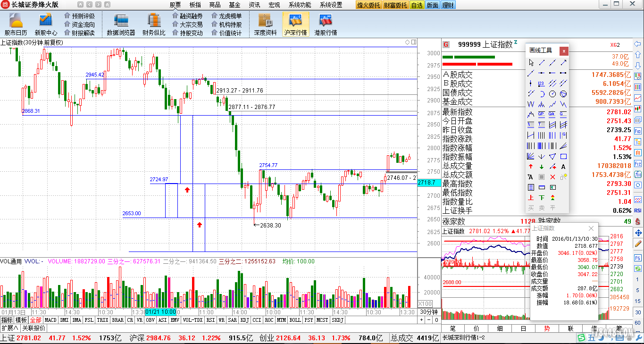
Task: Click the plus zoom-in button beside 30分钟
Action: point(422,320)
